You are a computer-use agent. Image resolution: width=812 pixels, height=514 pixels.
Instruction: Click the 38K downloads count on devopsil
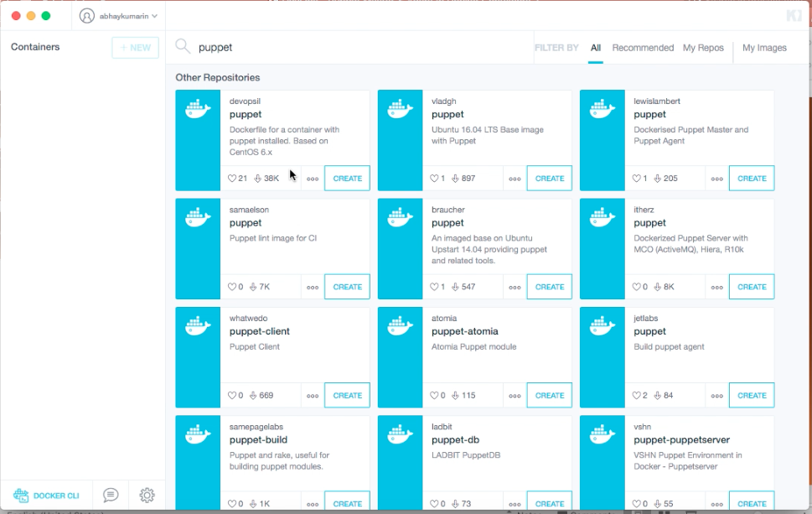(272, 179)
